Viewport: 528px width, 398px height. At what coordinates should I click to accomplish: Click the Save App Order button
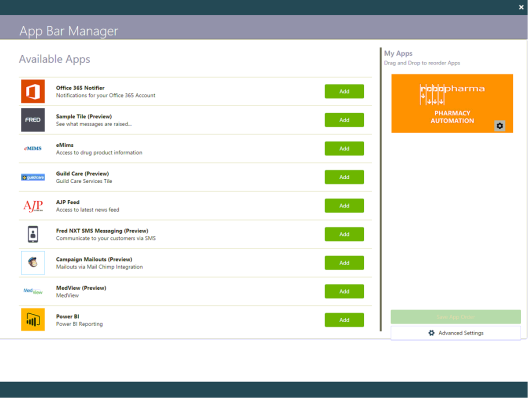click(x=456, y=317)
